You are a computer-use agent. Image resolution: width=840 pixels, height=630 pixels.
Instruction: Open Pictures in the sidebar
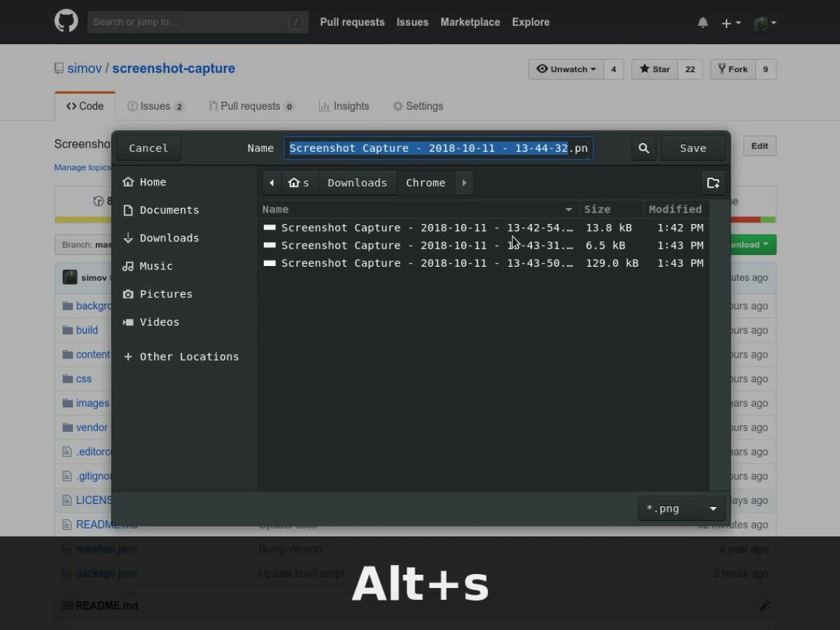(x=165, y=294)
